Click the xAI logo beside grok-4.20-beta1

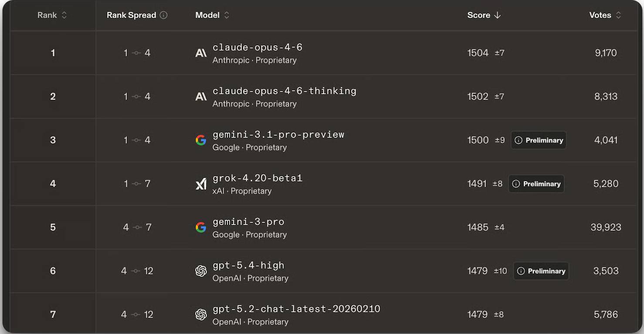[201, 184]
